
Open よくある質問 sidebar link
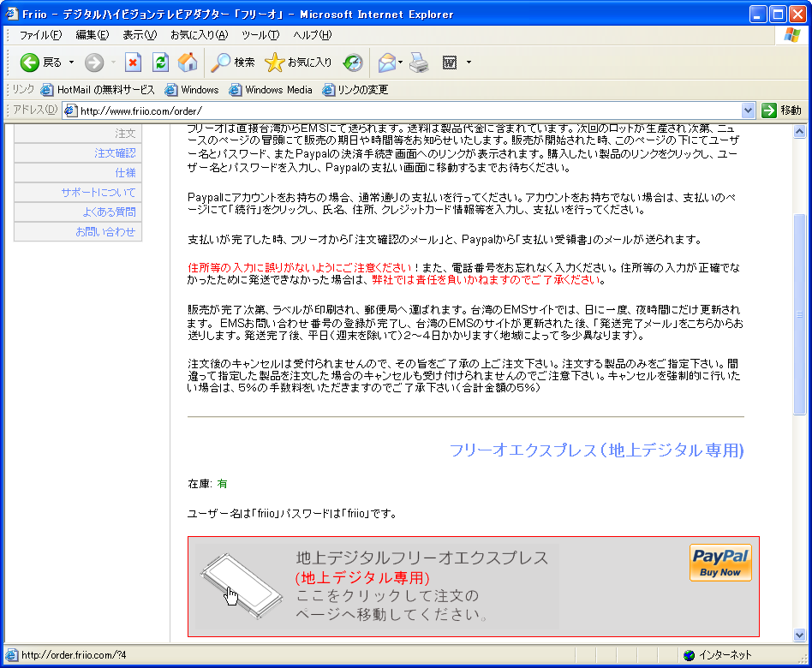78,212
